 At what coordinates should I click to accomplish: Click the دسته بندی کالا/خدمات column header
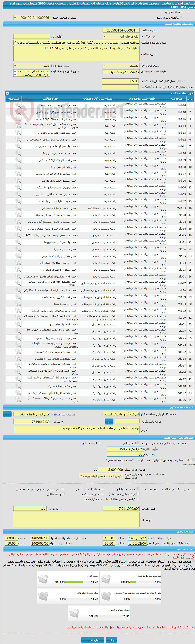98,99
